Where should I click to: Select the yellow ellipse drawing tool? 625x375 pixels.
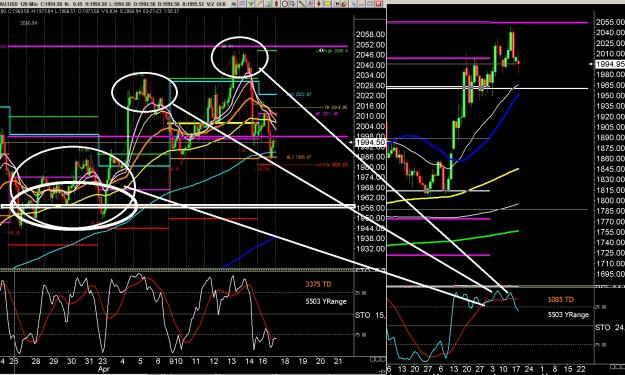click(x=327, y=4)
